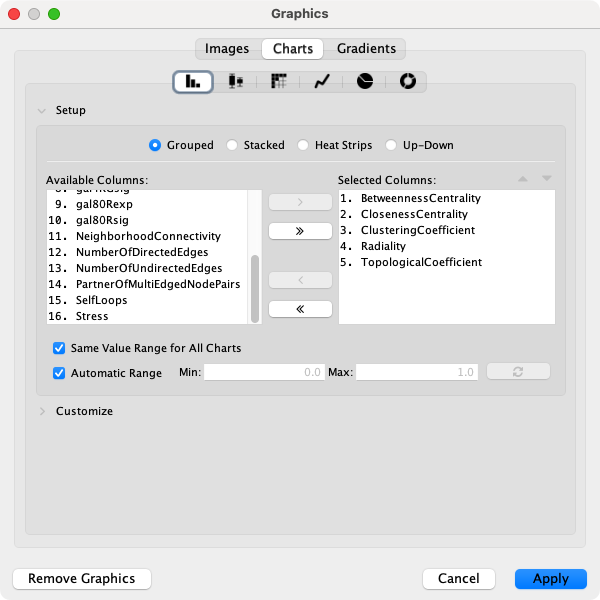Select the Ring Chart type icon
The image size is (600, 600).
click(407, 82)
